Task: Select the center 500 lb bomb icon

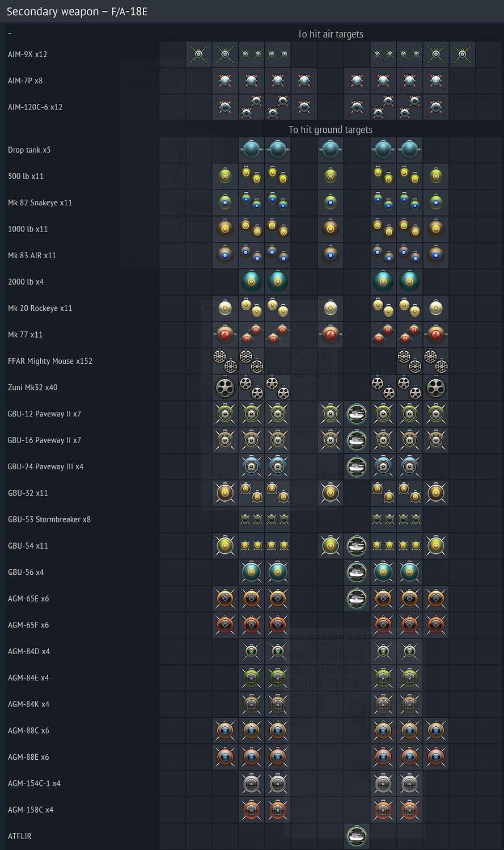Action: pyautogui.click(x=331, y=176)
